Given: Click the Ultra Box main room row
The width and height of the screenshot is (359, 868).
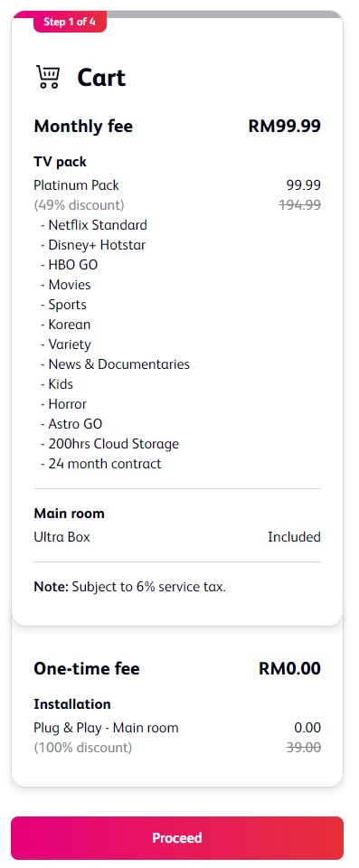Looking at the screenshot, I should [177, 537].
